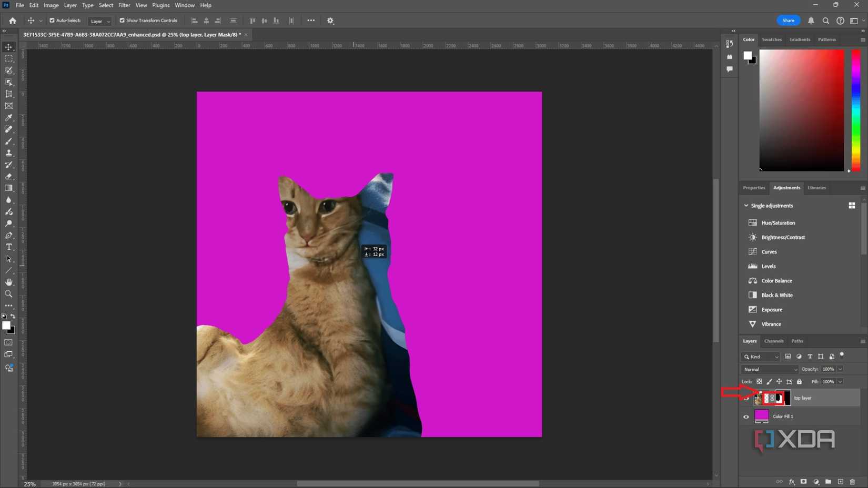
Task: Add a layer mask from the Layers panel
Action: point(804,482)
